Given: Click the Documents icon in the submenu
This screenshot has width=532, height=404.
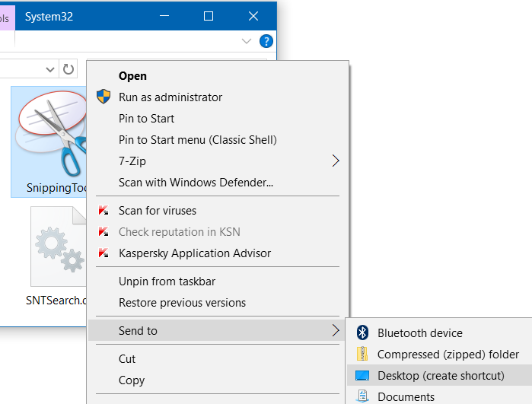Looking at the screenshot, I should 362,396.
